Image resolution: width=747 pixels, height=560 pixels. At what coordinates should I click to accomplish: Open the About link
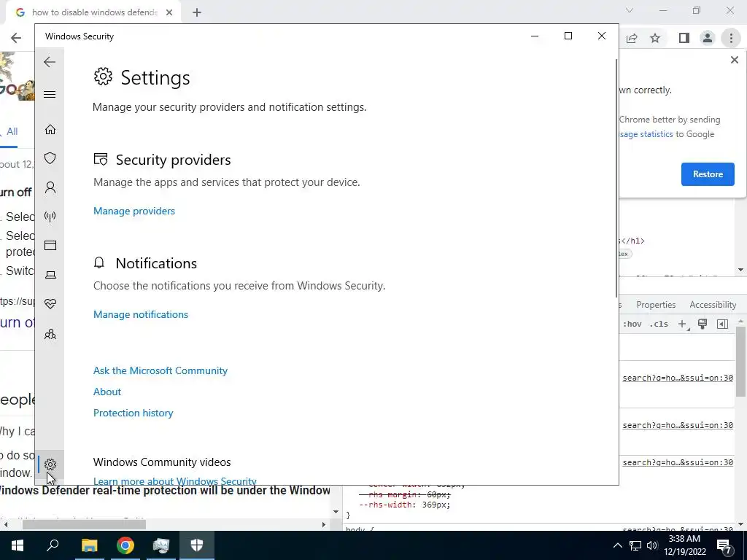[107, 392]
